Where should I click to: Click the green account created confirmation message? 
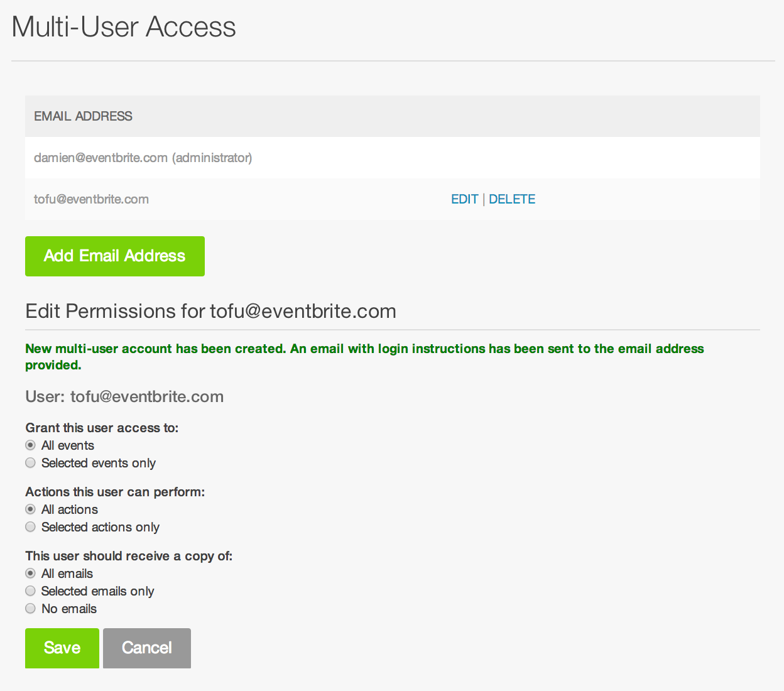tap(364, 357)
